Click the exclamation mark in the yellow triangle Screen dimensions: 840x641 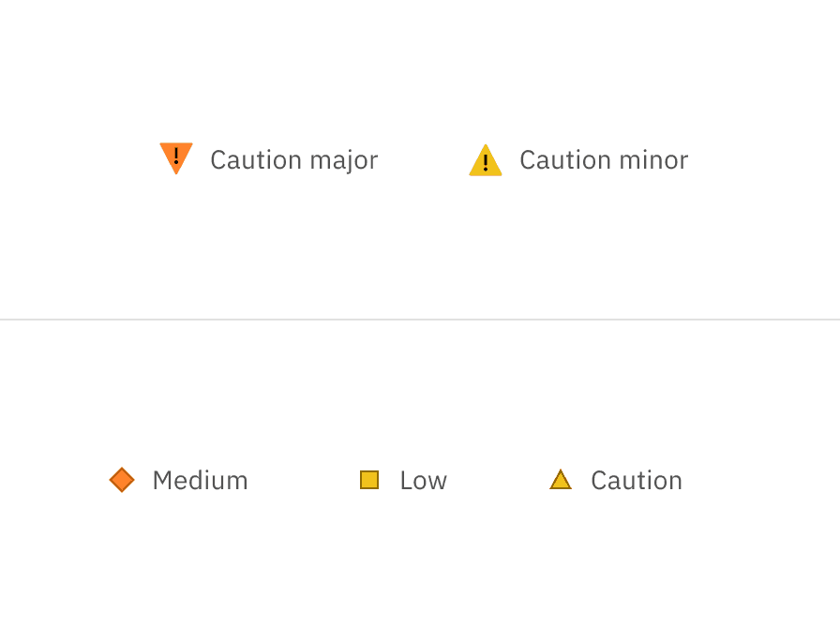(486, 163)
